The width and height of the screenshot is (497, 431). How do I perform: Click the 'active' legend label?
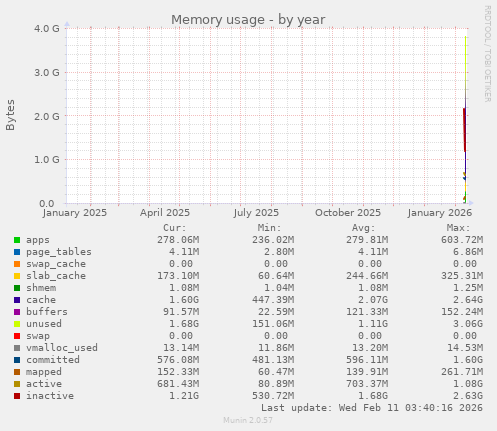tap(44, 384)
